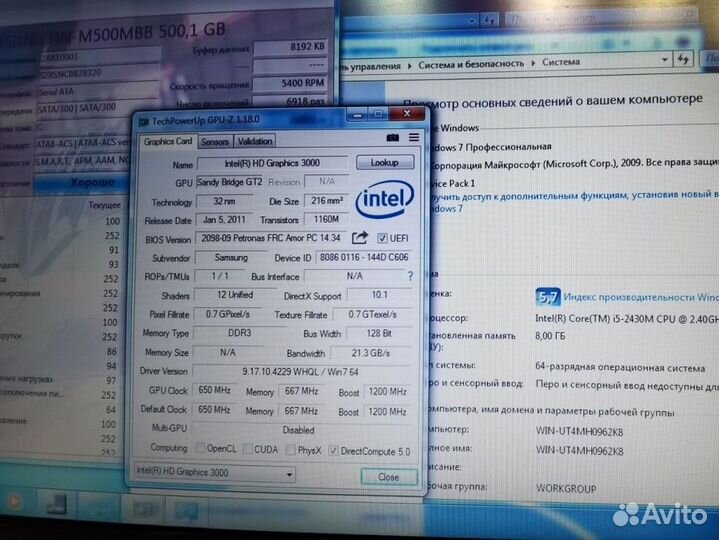Click the Bus Width 128 Bit value
The height and width of the screenshot is (540, 719).
click(379, 333)
